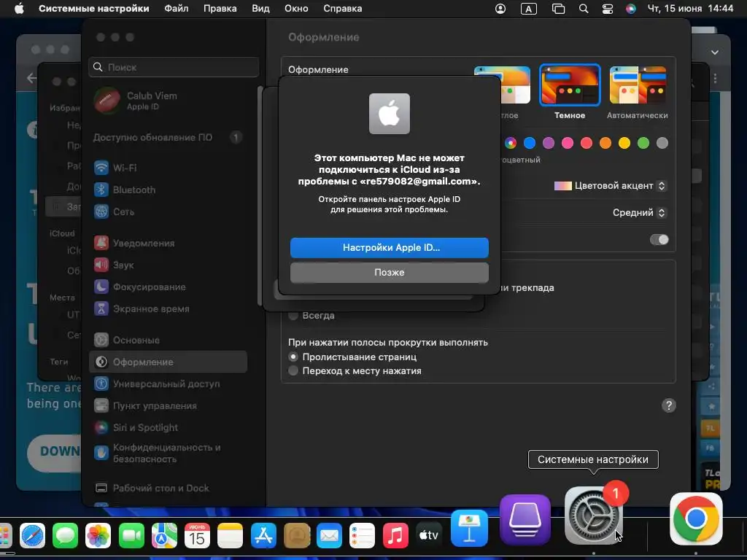Click the help question mark button

668,405
